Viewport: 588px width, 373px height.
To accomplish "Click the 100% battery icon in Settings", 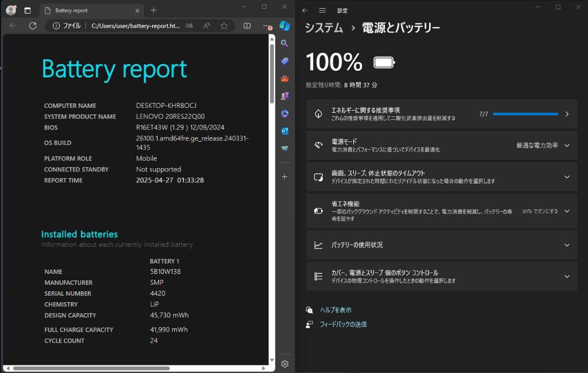I will tap(384, 62).
